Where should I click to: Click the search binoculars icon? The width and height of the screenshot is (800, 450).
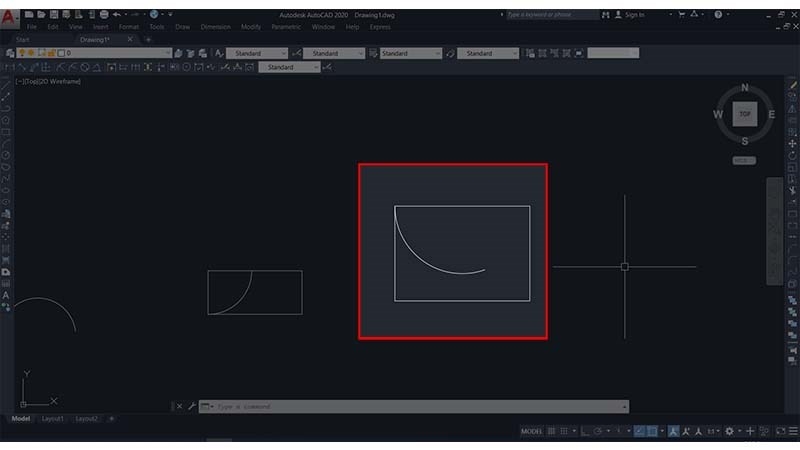[x=605, y=15]
